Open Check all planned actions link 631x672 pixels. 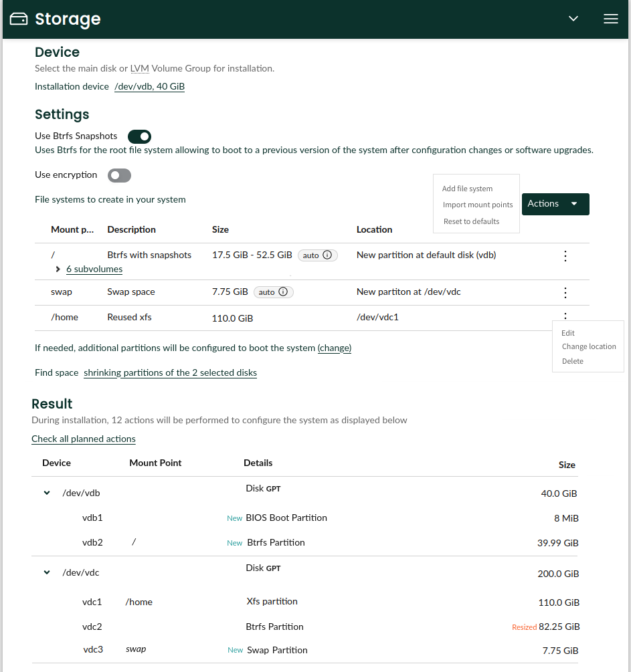(x=84, y=439)
